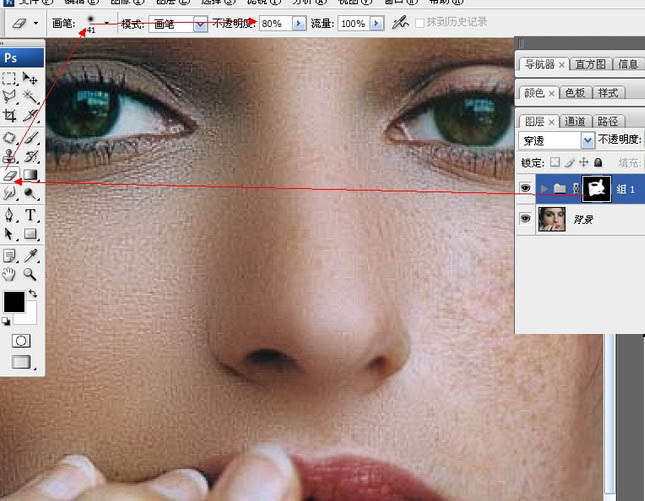Select the Rectangular Marquee tool
645x501 pixels.
[9, 78]
